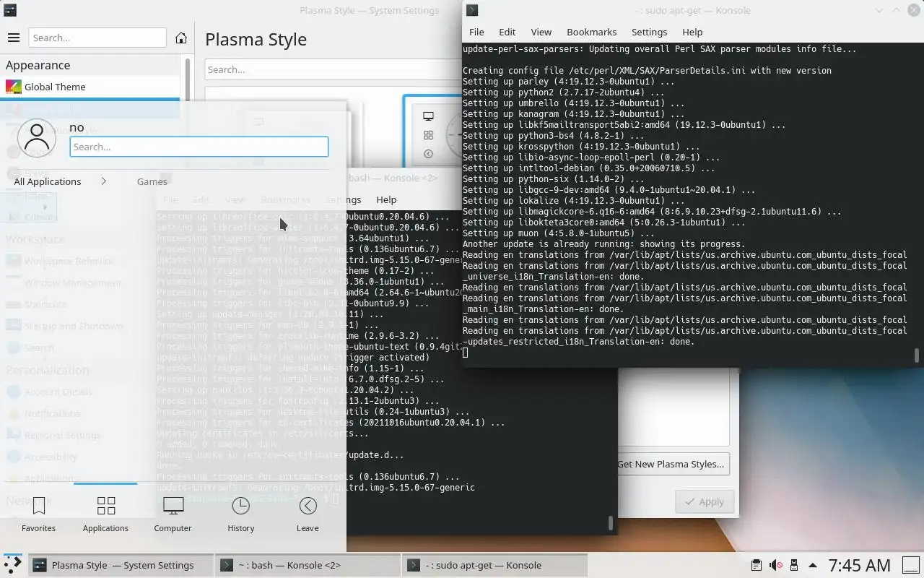Click All Applications breadcrumb in launcher
Screen dimensions: 924x578
coord(48,181)
